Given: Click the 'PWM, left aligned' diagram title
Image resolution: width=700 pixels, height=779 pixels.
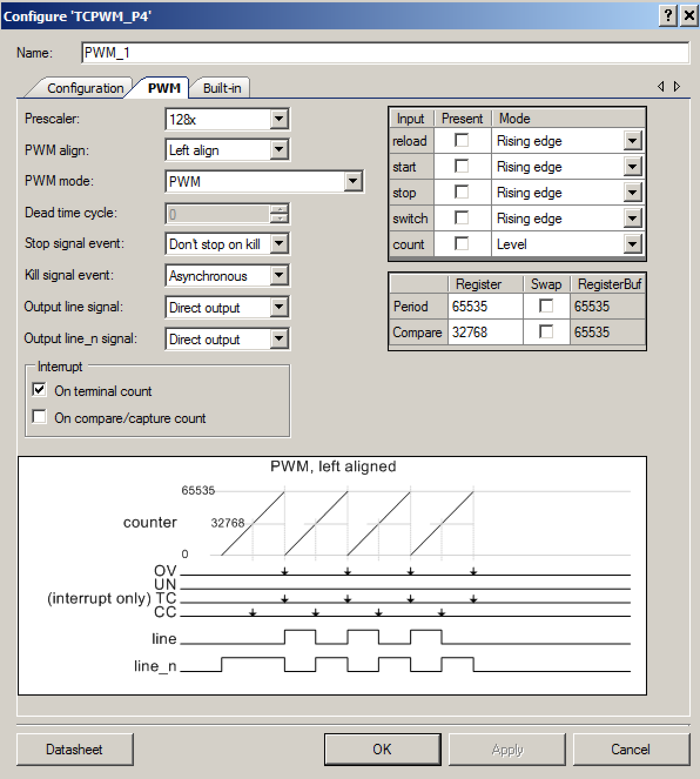Looking at the screenshot, I should pyautogui.click(x=333, y=466).
